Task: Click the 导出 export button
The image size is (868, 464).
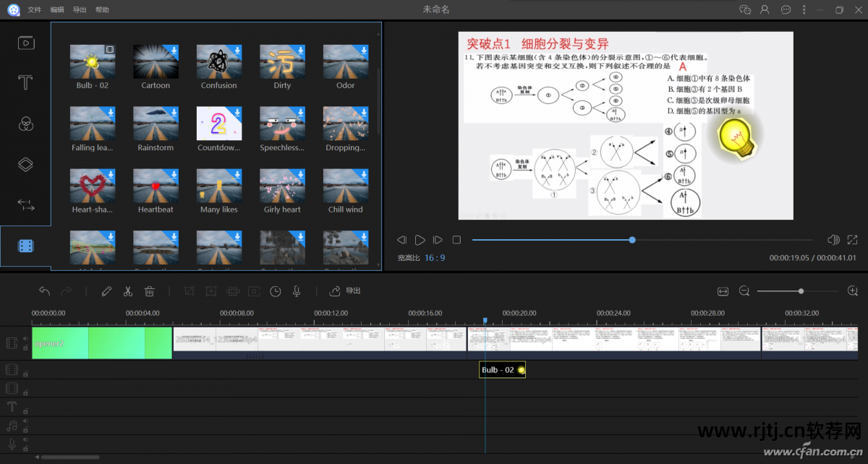Action: [x=345, y=291]
